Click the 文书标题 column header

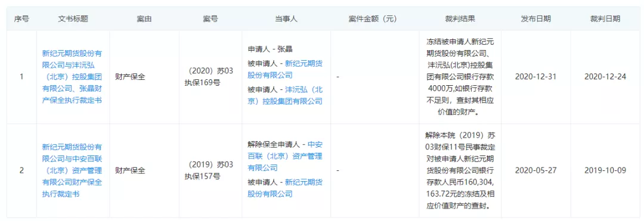click(x=73, y=19)
